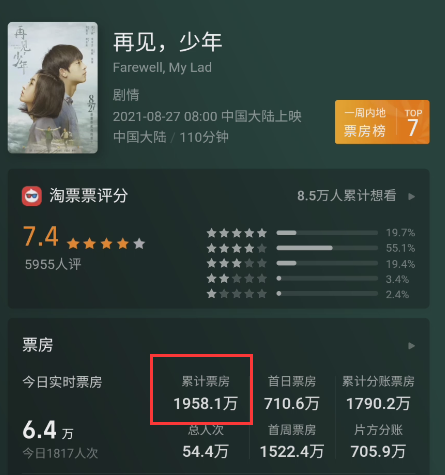Click the five-star rating row icons
This screenshot has width=445, height=475.
[237, 233]
